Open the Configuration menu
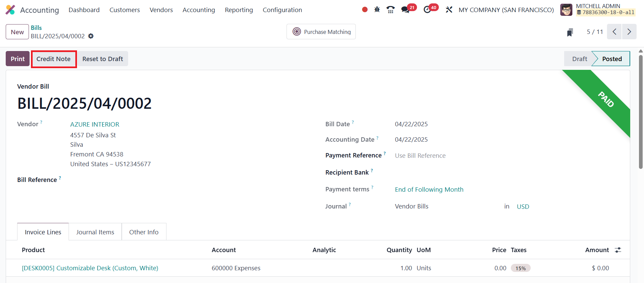Screen dimensions: 644x283 [282, 10]
